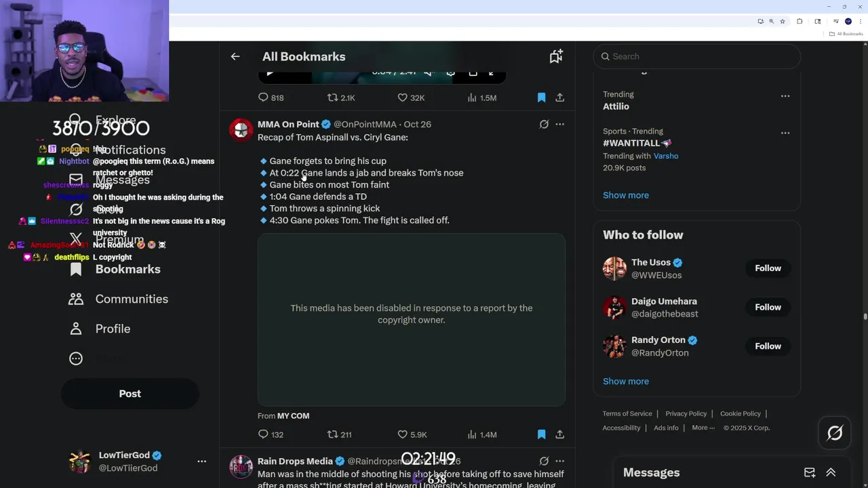Share the post with 1.5M views
Viewport: 868px width, 488px height.
[x=559, y=98]
